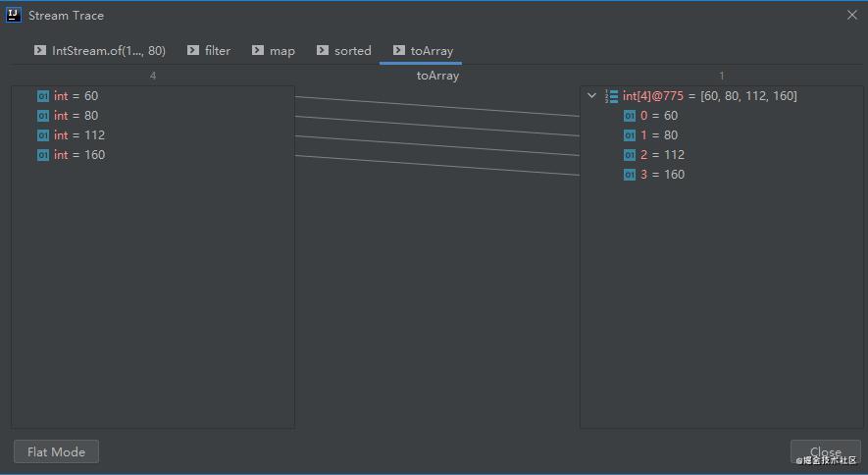The height and width of the screenshot is (475, 868).
Task: Select array element '3 = 160'
Action: tap(721, 175)
